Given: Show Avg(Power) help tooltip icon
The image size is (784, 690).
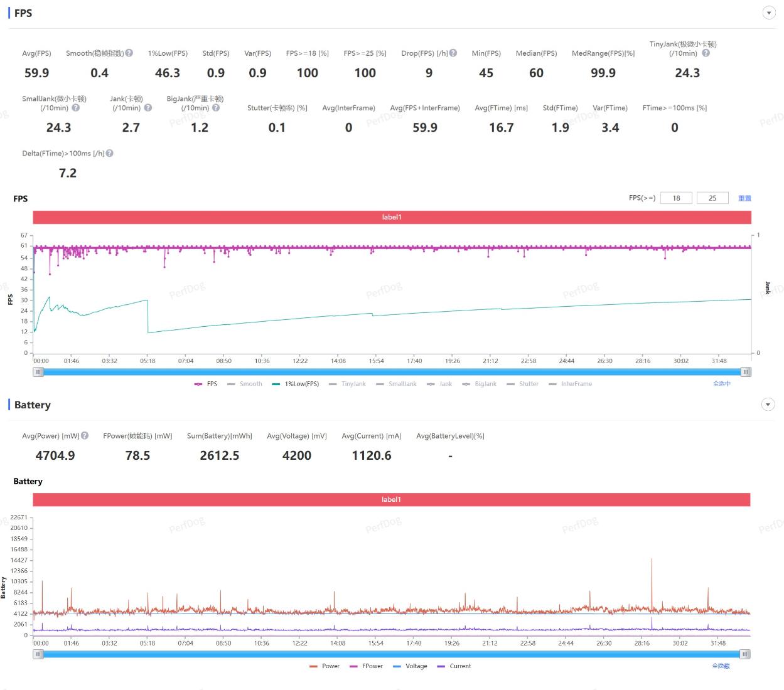Looking at the screenshot, I should coord(85,435).
